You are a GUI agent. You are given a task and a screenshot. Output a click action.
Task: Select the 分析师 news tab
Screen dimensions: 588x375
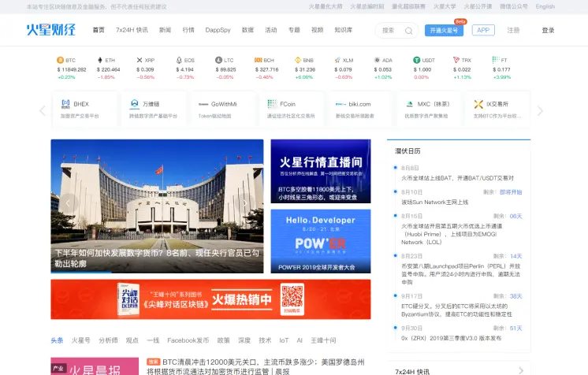click(108, 340)
